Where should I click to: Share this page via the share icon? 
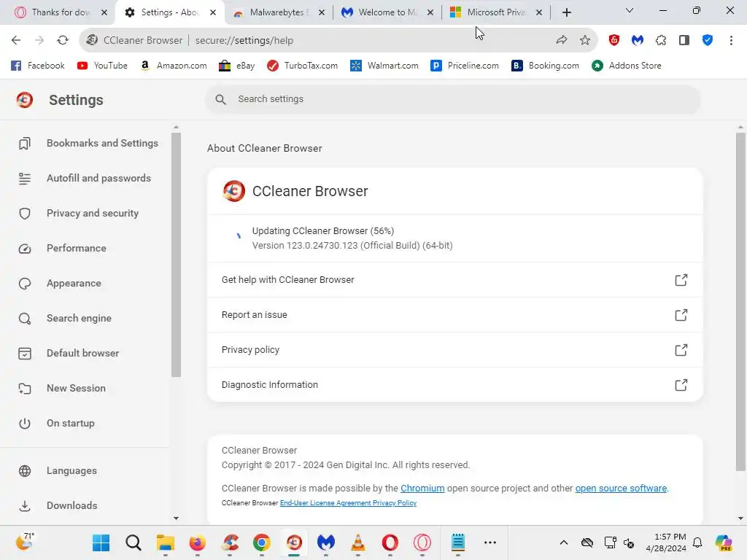562,41
